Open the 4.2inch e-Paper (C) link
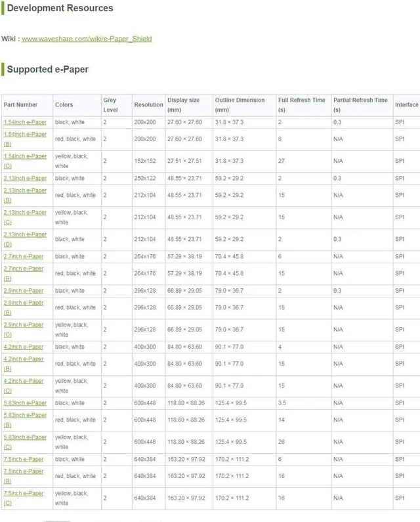Image resolution: width=420 pixels, height=522 pixels. (23, 386)
